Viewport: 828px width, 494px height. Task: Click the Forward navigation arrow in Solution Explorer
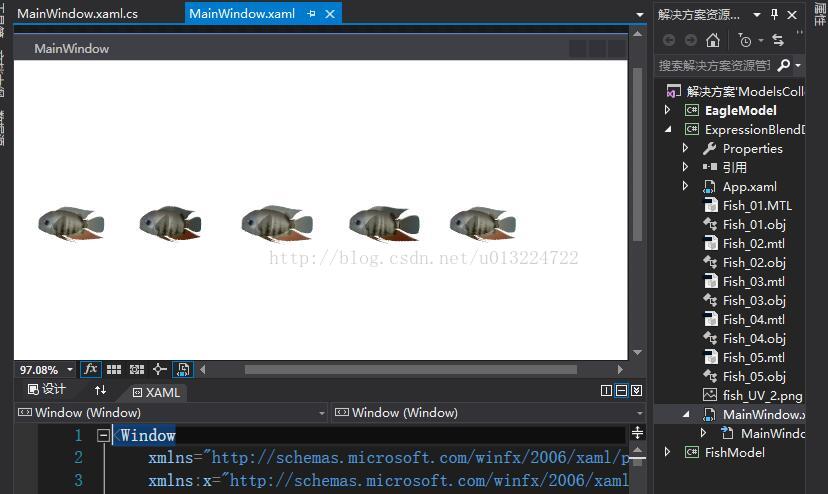pyautogui.click(x=690, y=40)
